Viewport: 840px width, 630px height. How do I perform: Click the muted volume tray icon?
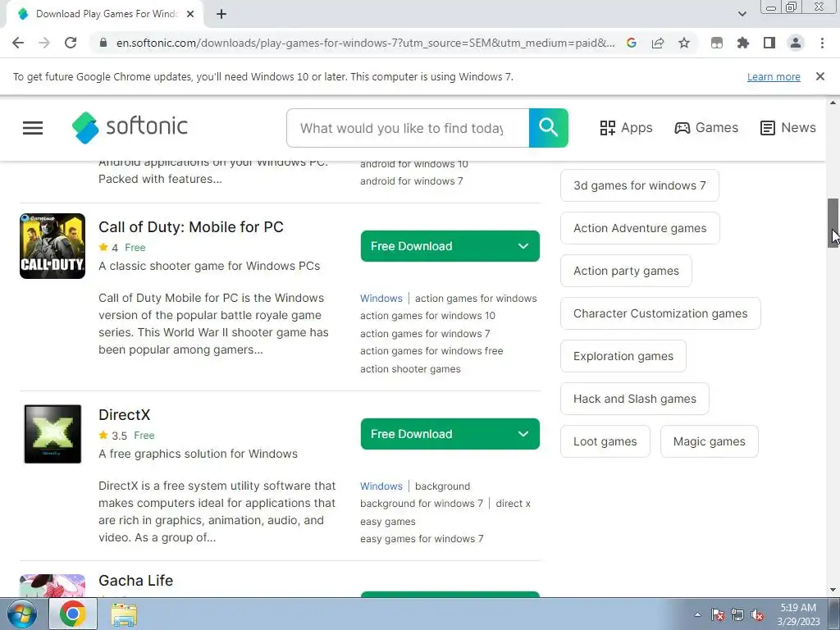757,615
